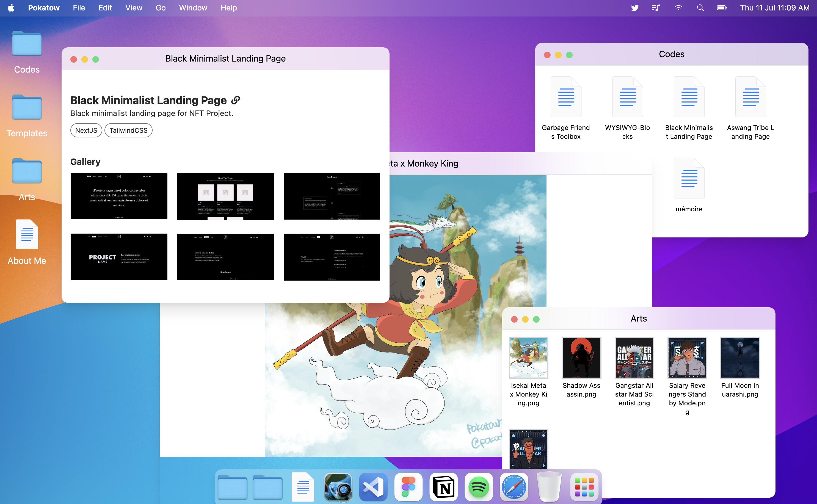The image size is (817, 504).
Task: Click the NextJS tag
Action: coord(86,130)
